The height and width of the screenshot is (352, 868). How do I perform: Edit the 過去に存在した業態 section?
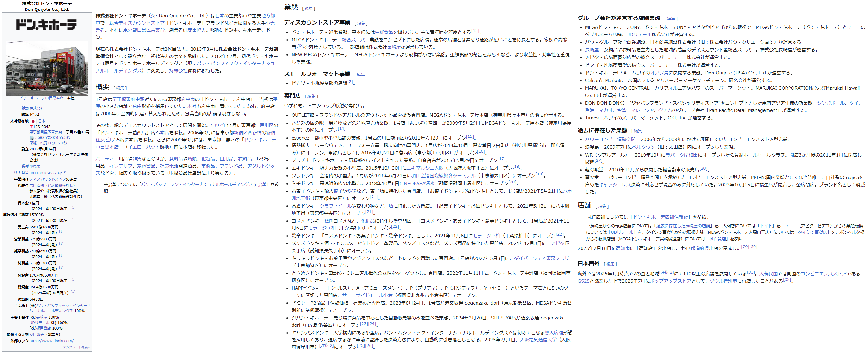point(638,131)
